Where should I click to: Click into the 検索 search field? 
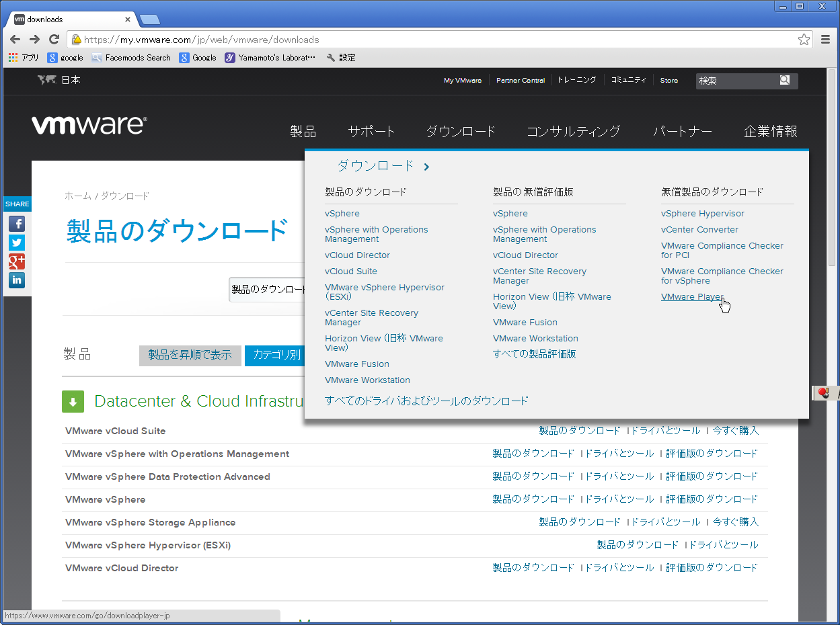[737, 81]
